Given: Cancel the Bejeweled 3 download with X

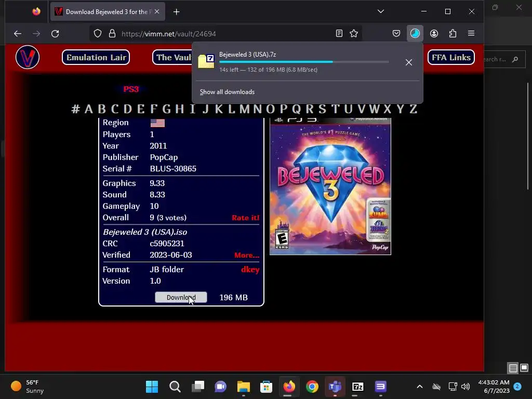Looking at the screenshot, I should tap(409, 62).
